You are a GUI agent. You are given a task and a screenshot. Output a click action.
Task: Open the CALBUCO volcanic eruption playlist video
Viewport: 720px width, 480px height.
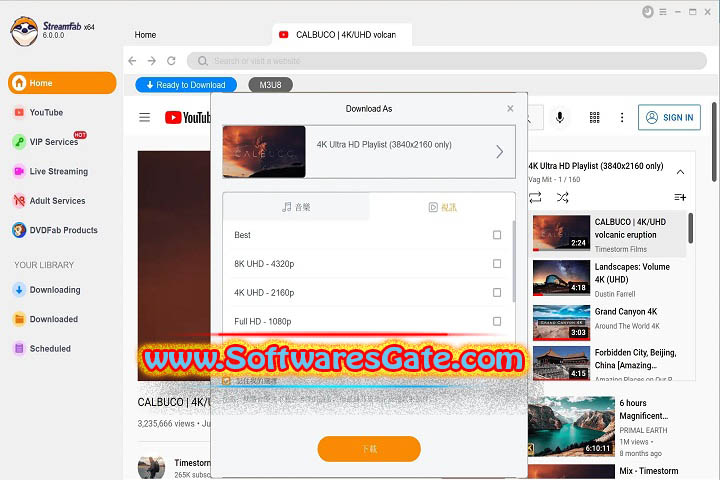pos(608,234)
